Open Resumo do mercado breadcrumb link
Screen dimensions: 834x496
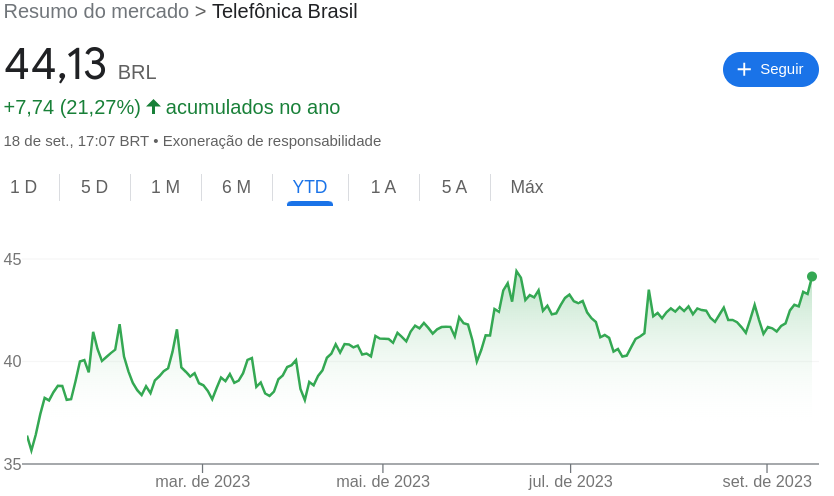tap(96, 11)
